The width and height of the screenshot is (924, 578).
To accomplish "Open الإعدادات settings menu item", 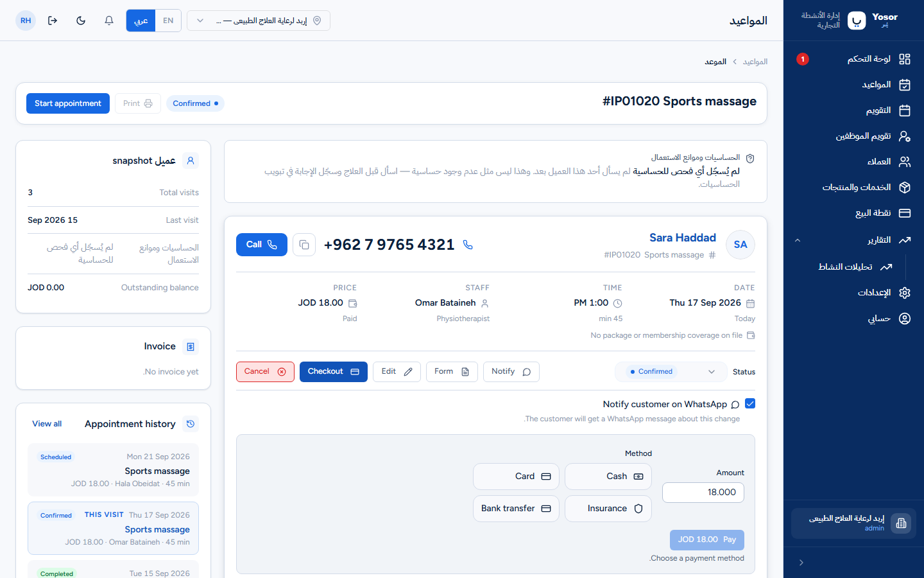I will [x=854, y=293].
